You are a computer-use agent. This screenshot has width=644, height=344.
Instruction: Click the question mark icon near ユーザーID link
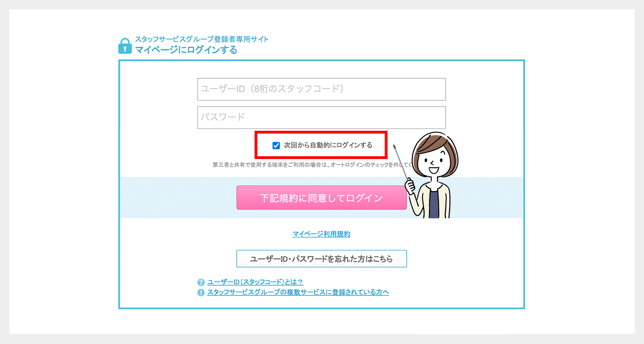click(x=201, y=282)
